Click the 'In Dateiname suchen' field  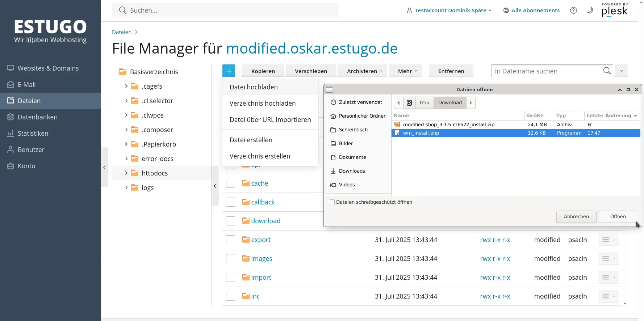coord(546,71)
